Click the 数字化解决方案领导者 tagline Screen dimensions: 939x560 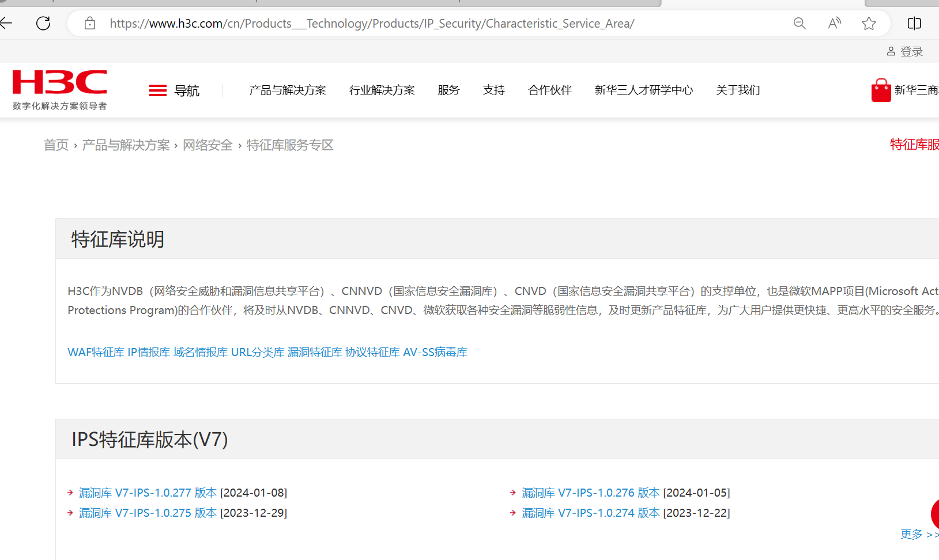(x=60, y=106)
